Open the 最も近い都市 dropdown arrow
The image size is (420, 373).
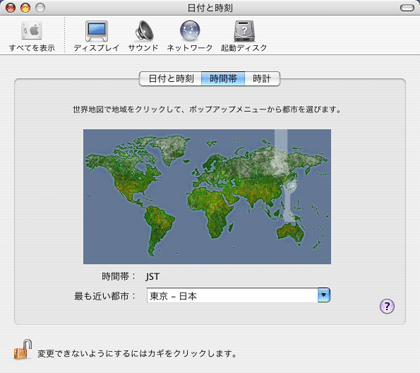point(324,295)
